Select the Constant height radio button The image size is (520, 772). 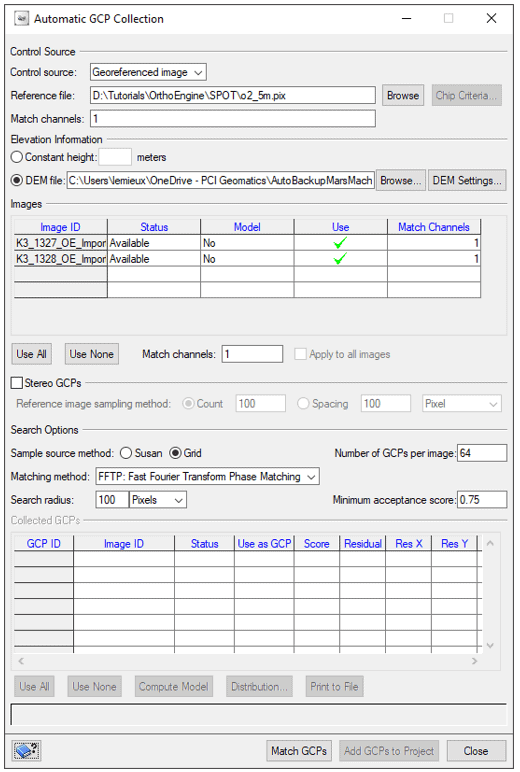[17, 157]
